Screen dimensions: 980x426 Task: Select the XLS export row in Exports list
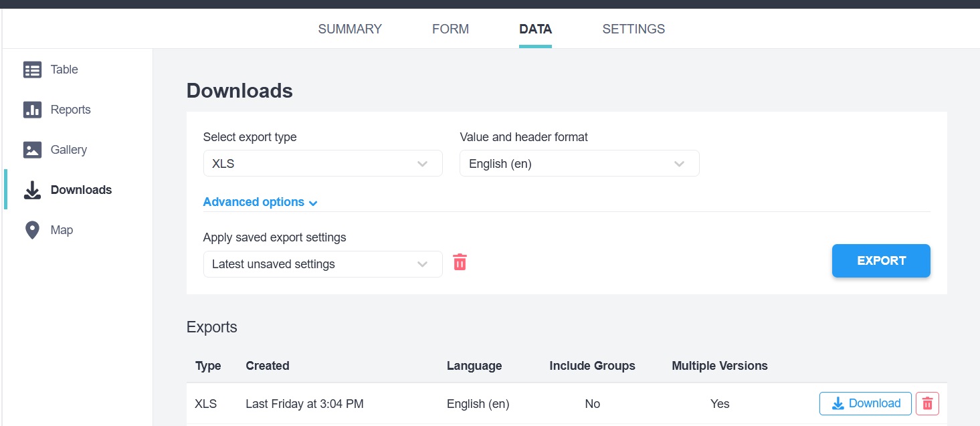468,403
